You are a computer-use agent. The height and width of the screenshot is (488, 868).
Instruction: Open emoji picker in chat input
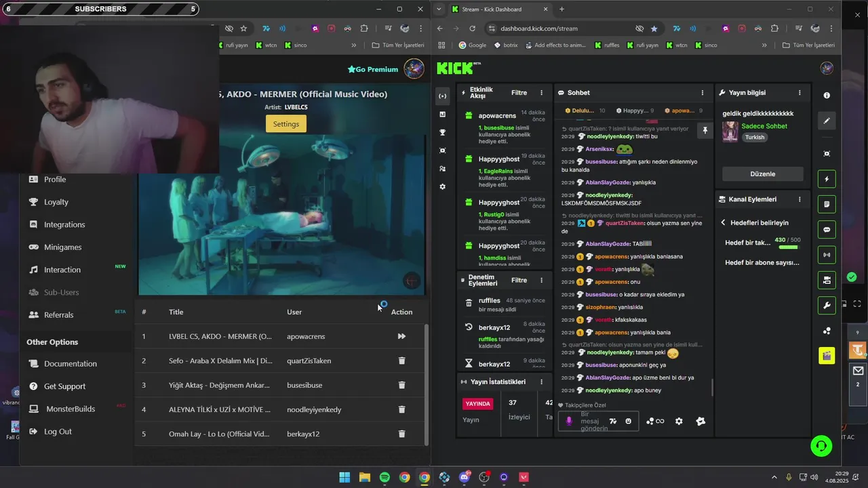pyautogui.click(x=629, y=421)
